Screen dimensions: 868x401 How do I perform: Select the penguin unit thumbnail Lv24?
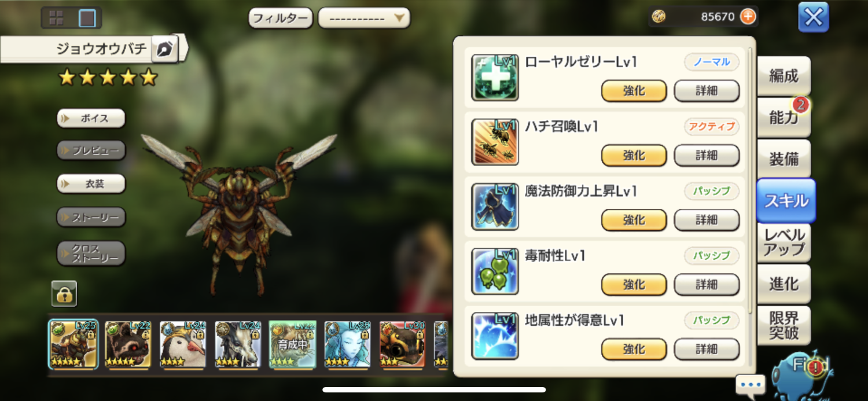183,345
